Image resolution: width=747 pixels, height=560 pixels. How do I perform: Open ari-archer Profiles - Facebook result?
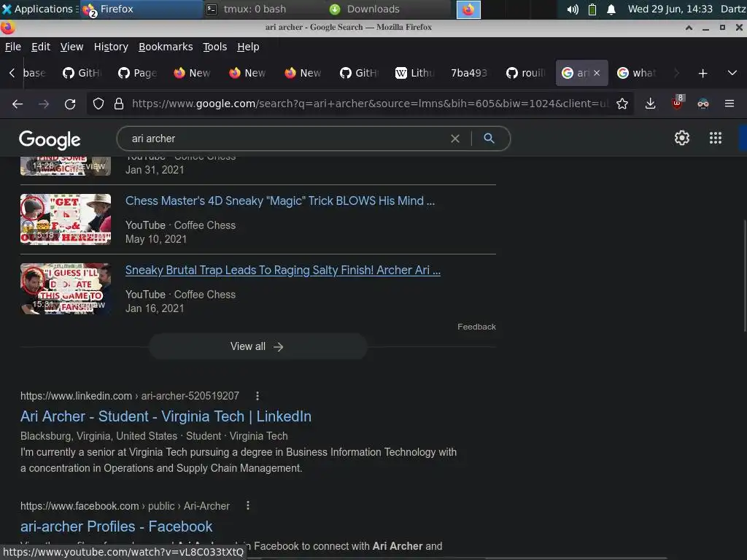[x=116, y=526]
